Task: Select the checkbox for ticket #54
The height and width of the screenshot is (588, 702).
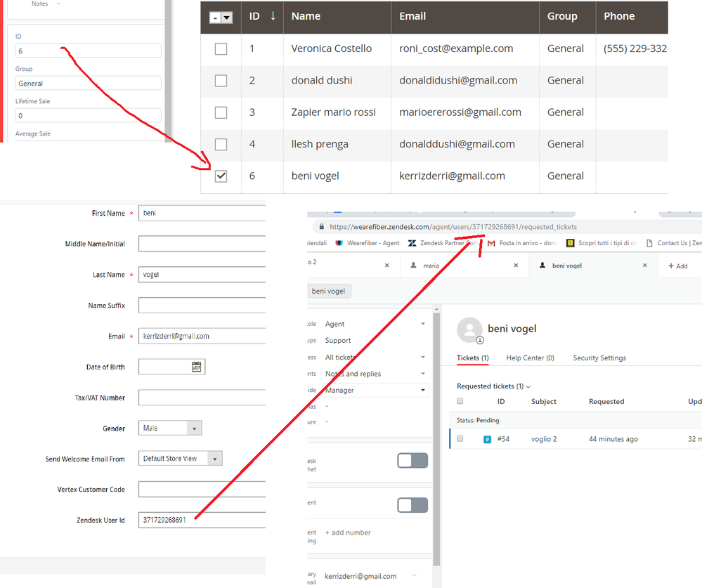Action: click(460, 439)
